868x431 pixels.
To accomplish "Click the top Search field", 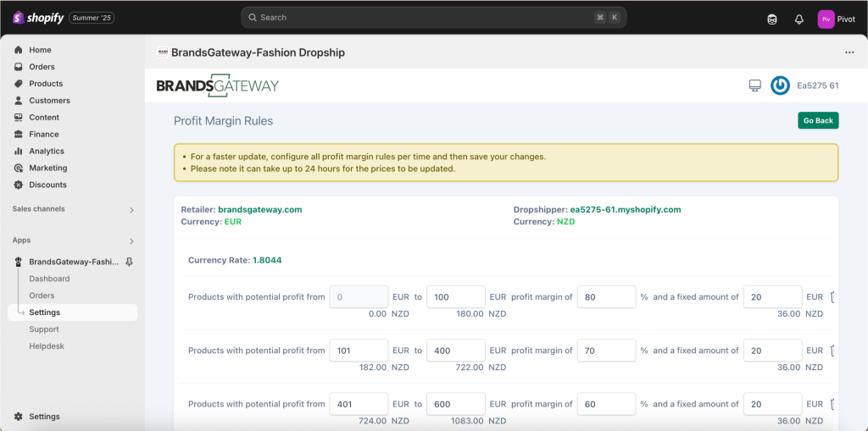I will point(433,18).
